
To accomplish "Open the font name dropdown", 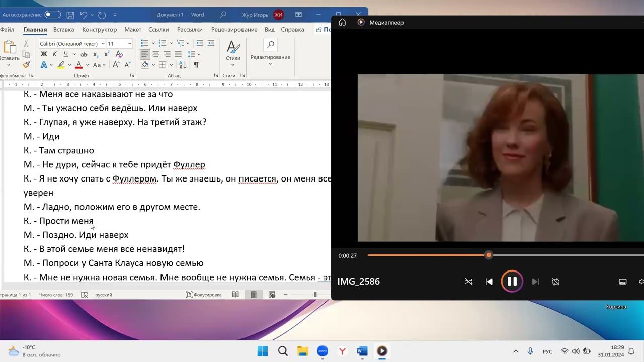I will tap(103, 44).
